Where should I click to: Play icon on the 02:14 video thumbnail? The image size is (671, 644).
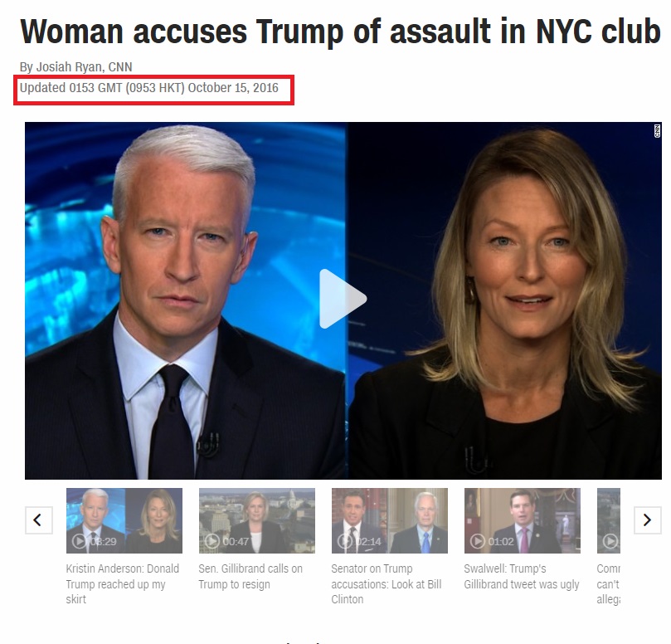click(344, 541)
